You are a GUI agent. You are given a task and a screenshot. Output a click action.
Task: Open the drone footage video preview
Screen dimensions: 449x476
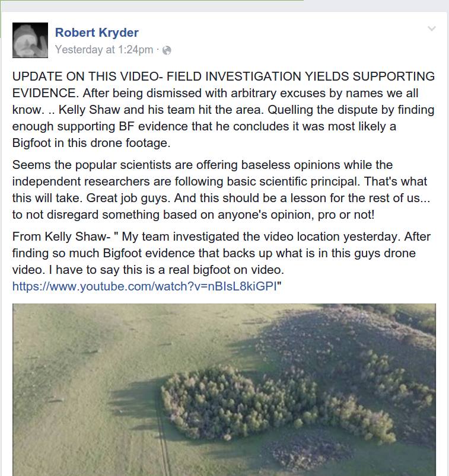(x=224, y=390)
